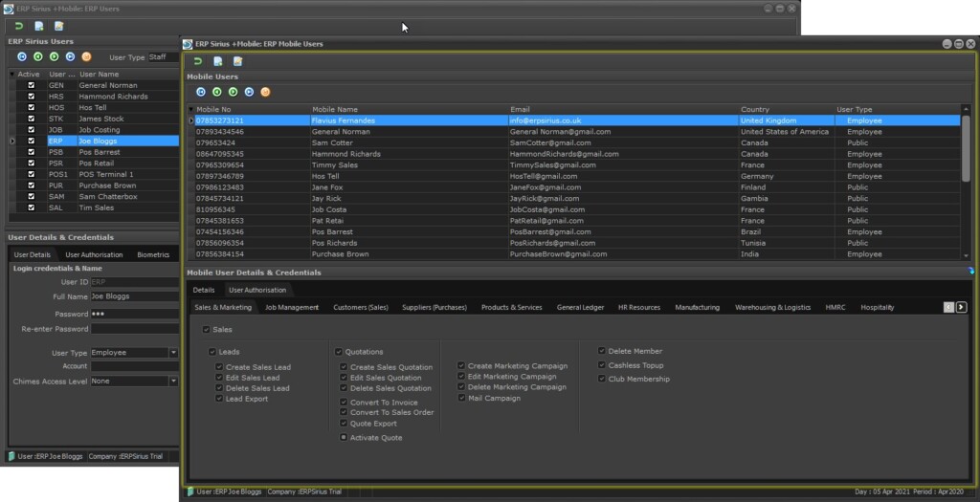Click the new record icon in Mobile Users window

218,61
